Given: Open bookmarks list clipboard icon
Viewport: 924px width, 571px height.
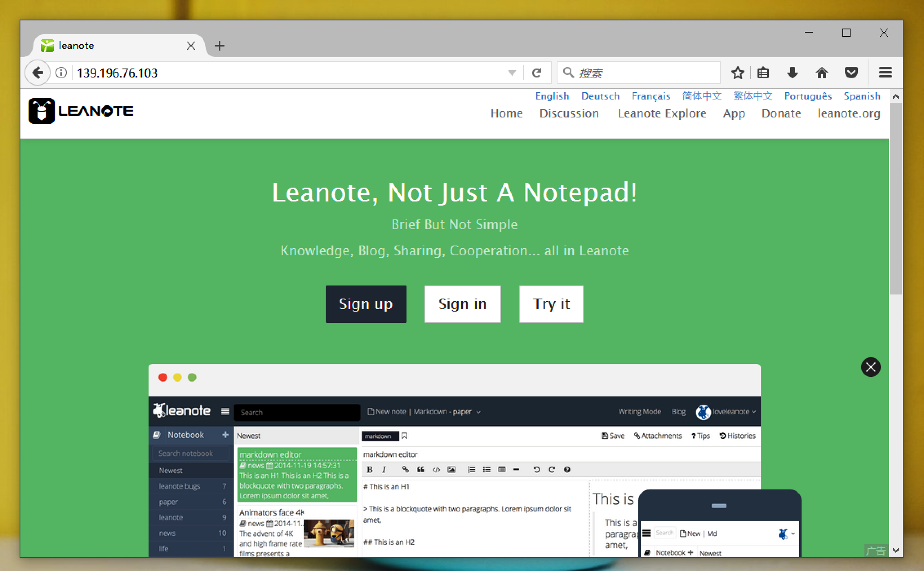Looking at the screenshot, I should click(x=763, y=73).
